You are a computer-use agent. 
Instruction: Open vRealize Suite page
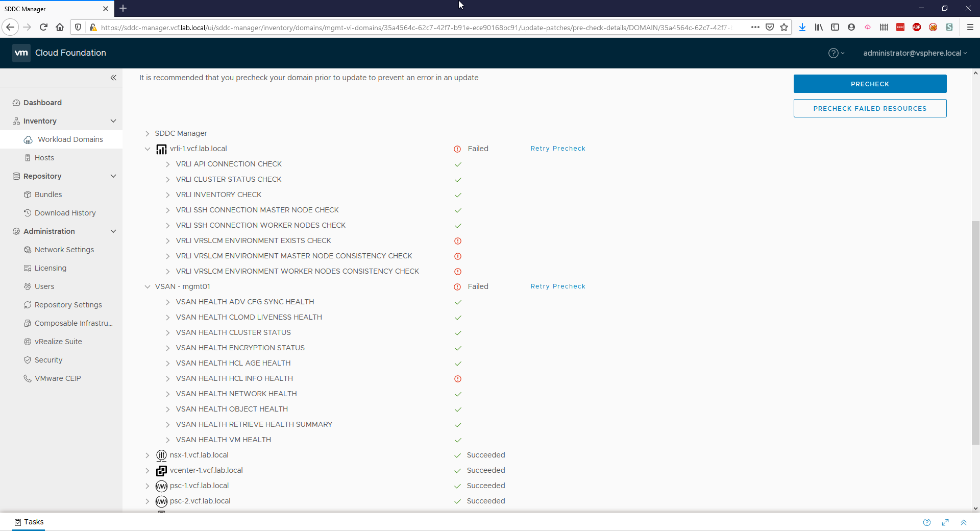pos(58,342)
